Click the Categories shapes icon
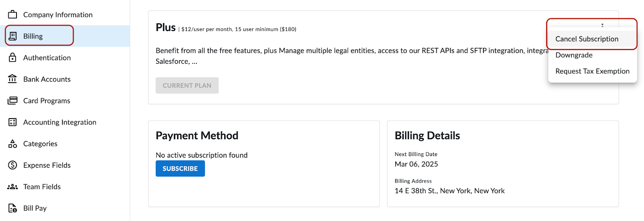 click(12, 144)
